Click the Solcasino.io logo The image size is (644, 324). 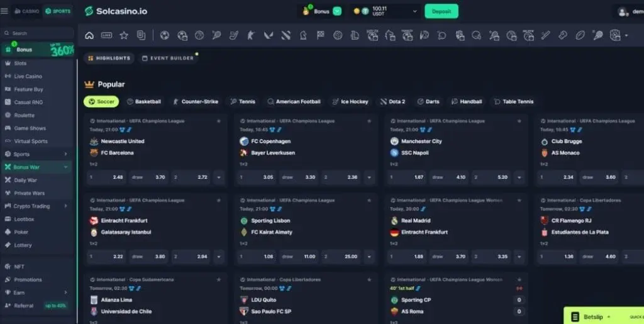[x=115, y=11]
